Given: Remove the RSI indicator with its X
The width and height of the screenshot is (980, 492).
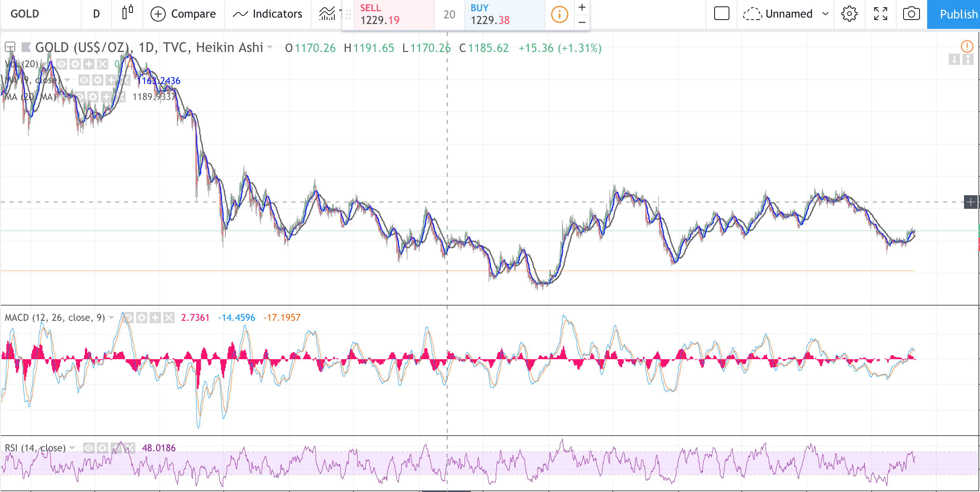Looking at the screenshot, I should pos(129,448).
